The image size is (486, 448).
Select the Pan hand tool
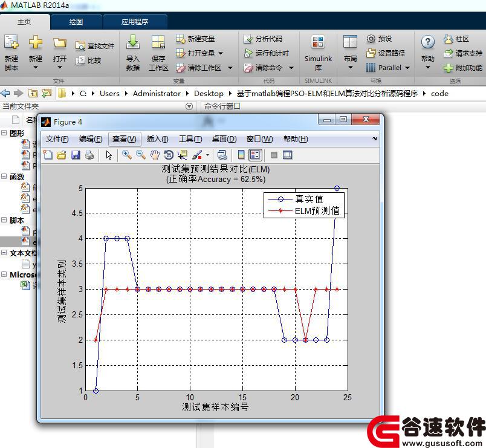pyautogui.click(x=154, y=155)
